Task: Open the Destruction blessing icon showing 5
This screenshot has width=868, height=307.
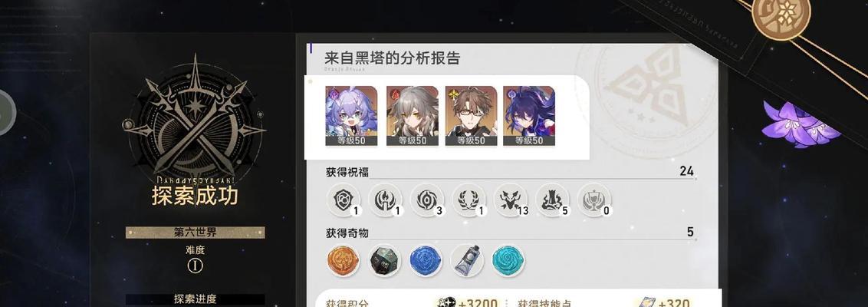Action: coord(552,200)
